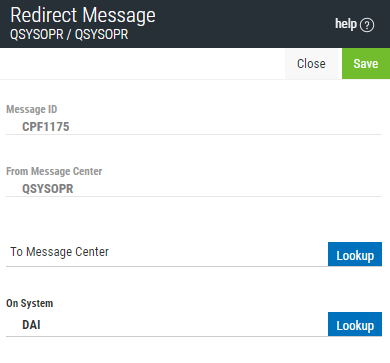Screen dimensions: 390x363
Task: Save the redirect message settings
Action: point(366,63)
